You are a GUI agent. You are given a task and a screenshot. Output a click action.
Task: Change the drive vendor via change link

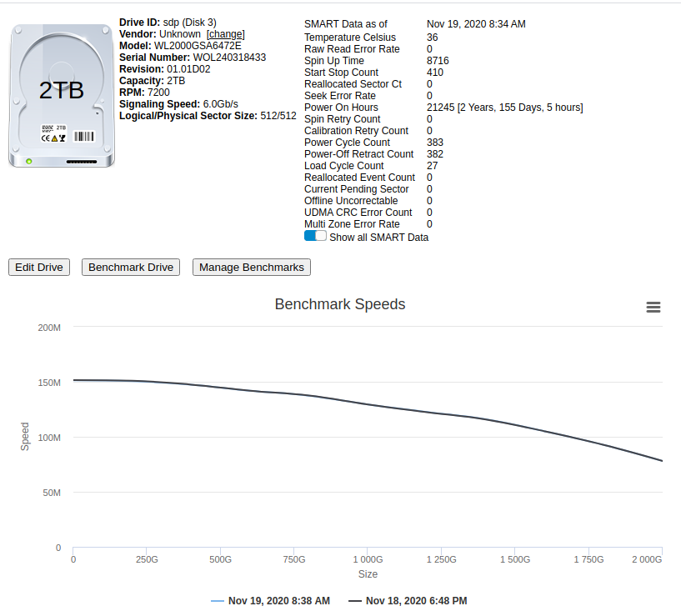pyautogui.click(x=225, y=34)
